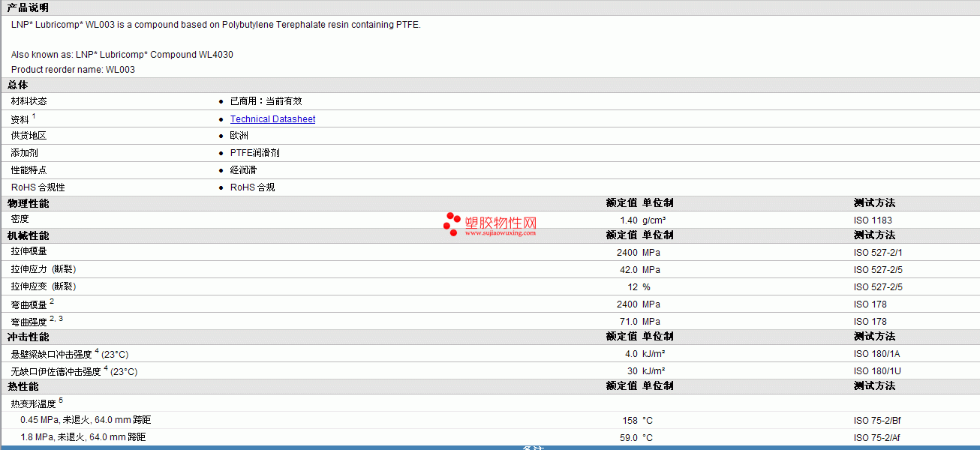Click the 'Also known as' compound line
The height and width of the screenshot is (450, 980).
[x=122, y=55]
